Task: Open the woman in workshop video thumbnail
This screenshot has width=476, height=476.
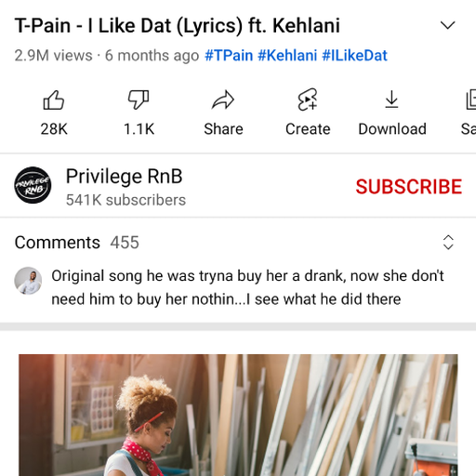Action: [x=238, y=415]
